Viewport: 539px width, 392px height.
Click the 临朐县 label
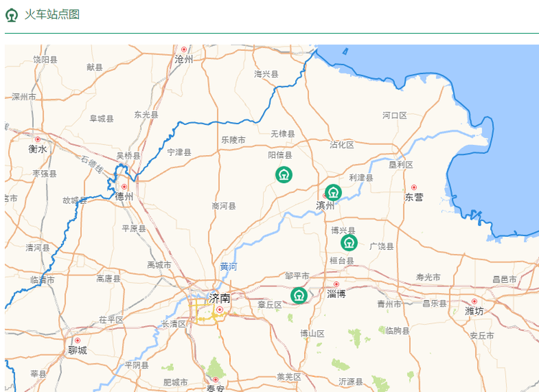tap(397, 331)
